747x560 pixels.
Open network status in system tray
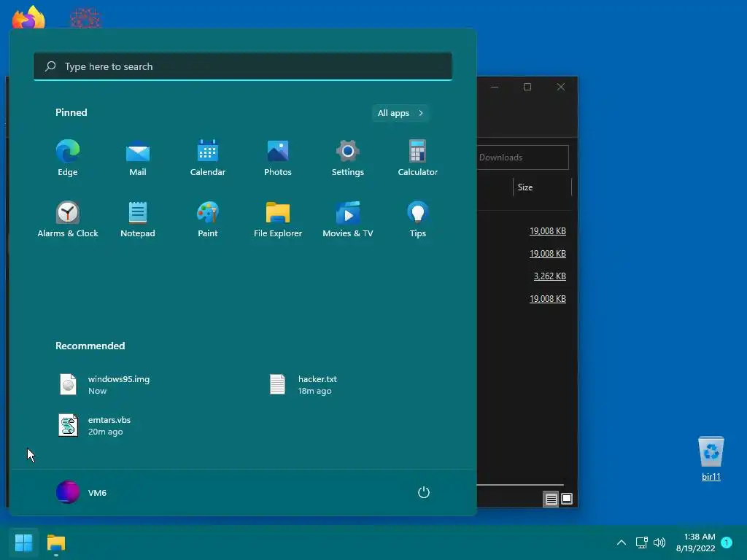(641, 542)
